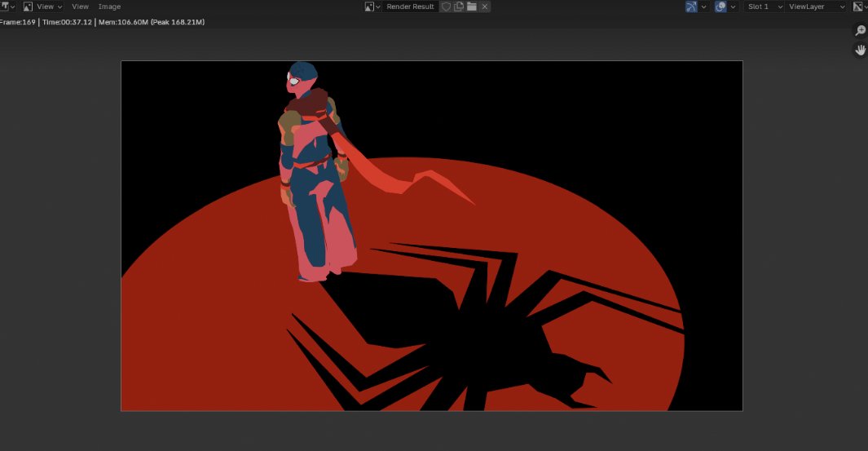Screen dimensions: 868x451
Task: Open the plain View menu
Action: tap(80, 7)
